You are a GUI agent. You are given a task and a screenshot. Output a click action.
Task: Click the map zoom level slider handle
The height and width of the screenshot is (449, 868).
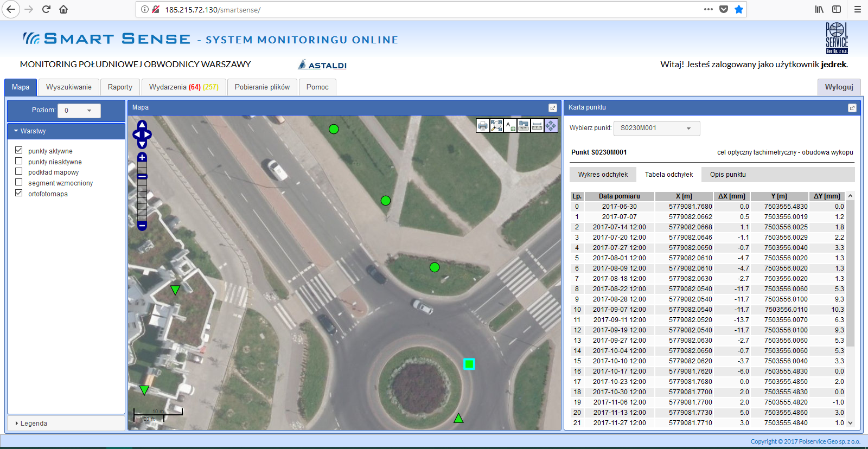(x=142, y=176)
